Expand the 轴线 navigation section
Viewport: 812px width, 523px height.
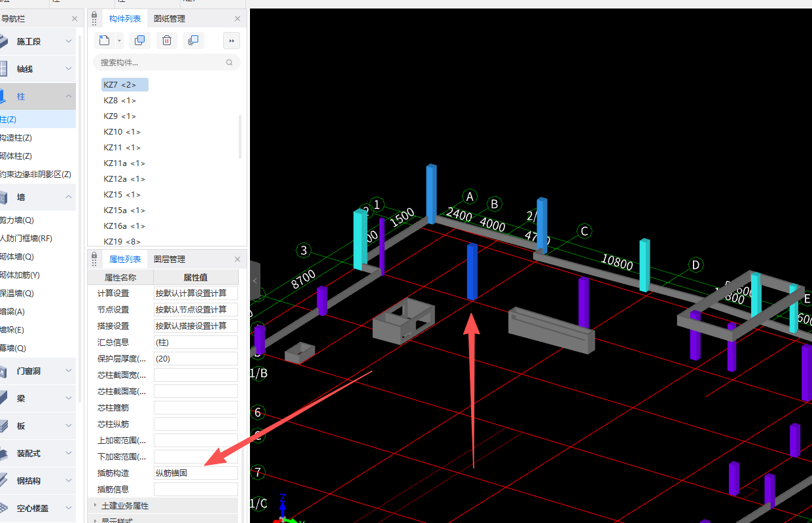click(x=69, y=69)
